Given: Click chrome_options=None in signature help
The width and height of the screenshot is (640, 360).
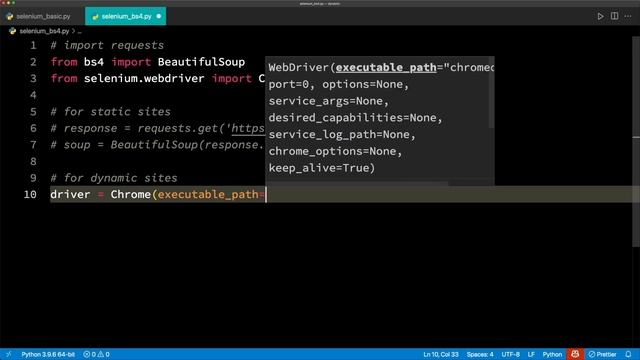Looking at the screenshot, I should (x=332, y=151).
